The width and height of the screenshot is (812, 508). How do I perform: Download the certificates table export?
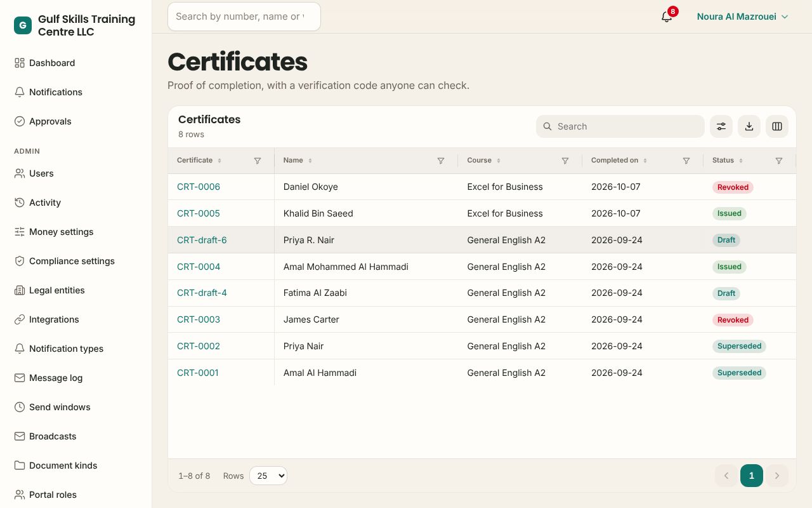[749, 126]
